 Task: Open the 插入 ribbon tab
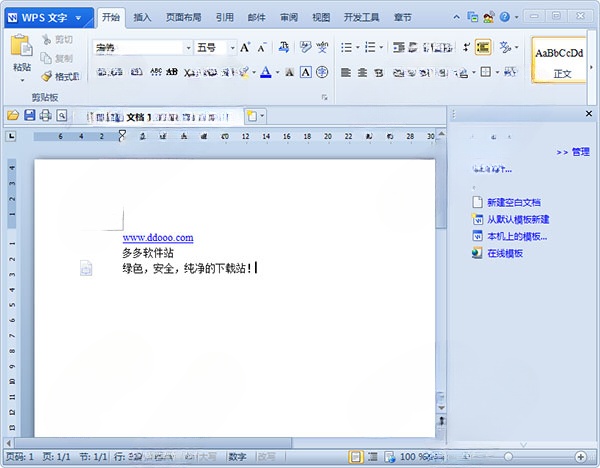click(x=142, y=17)
